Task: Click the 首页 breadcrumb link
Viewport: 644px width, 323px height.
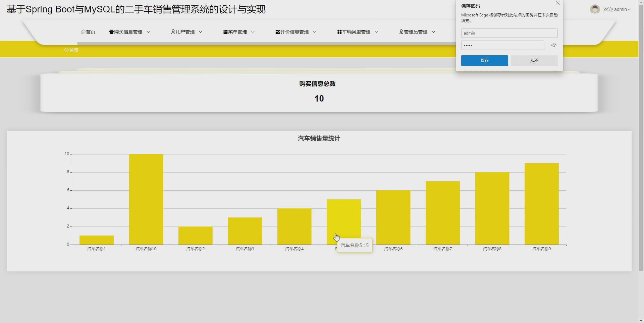Action: pos(71,50)
